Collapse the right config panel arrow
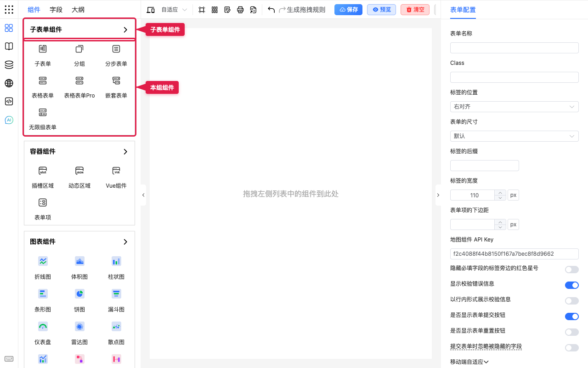Screen dimensions: 588x368 point(438,195)
